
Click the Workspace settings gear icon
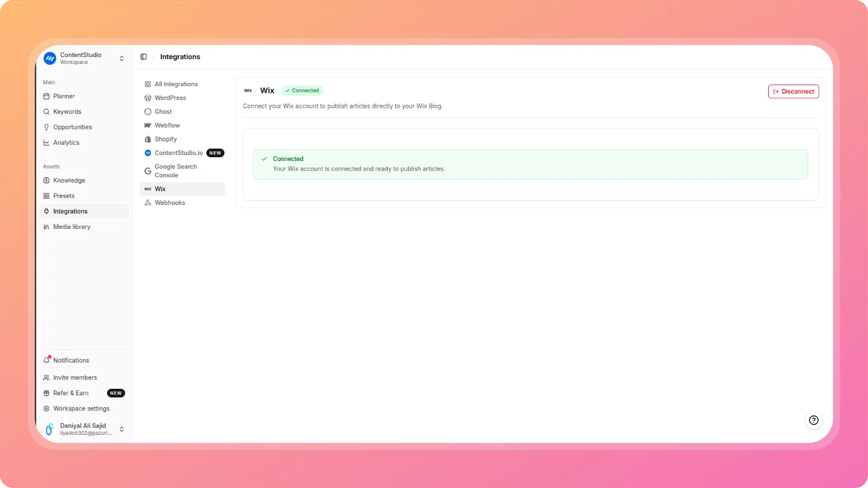click(x=47, y=409)
